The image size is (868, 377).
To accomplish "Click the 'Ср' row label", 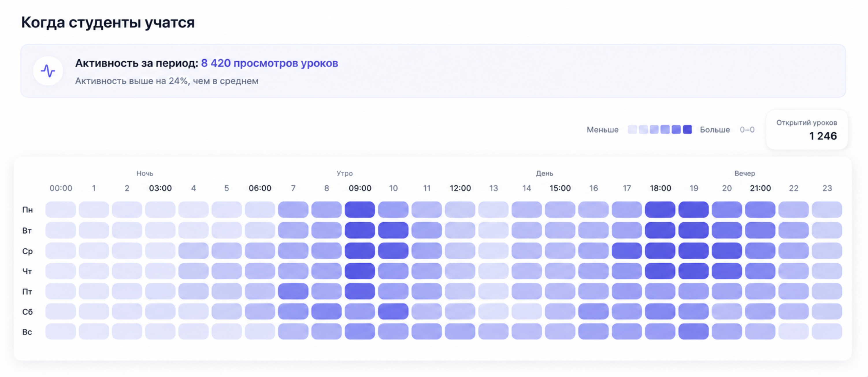I will 27,251.
